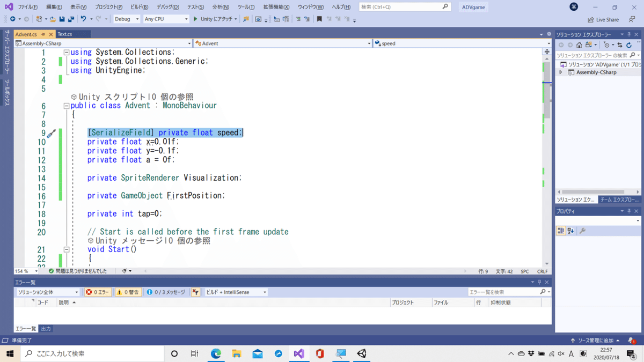The image size is (644, 362).
Task: Click the screwdriver quick actions icon on line 9
Action: [51, 133]
